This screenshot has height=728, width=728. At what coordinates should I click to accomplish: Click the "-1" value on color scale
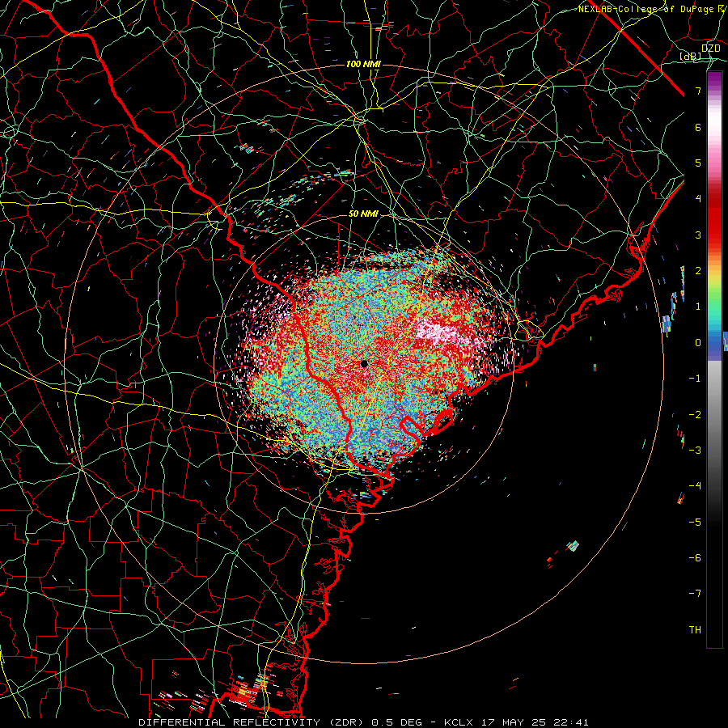tap(695, 378)
